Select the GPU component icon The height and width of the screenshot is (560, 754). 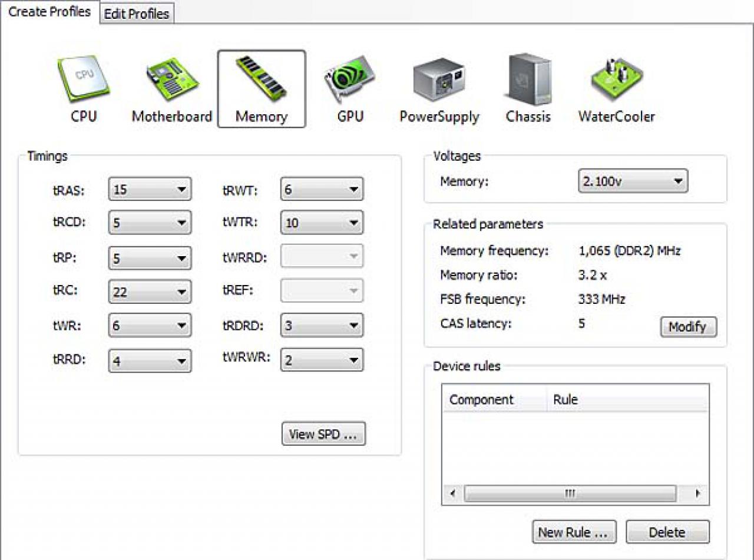(x=350, y=89)
